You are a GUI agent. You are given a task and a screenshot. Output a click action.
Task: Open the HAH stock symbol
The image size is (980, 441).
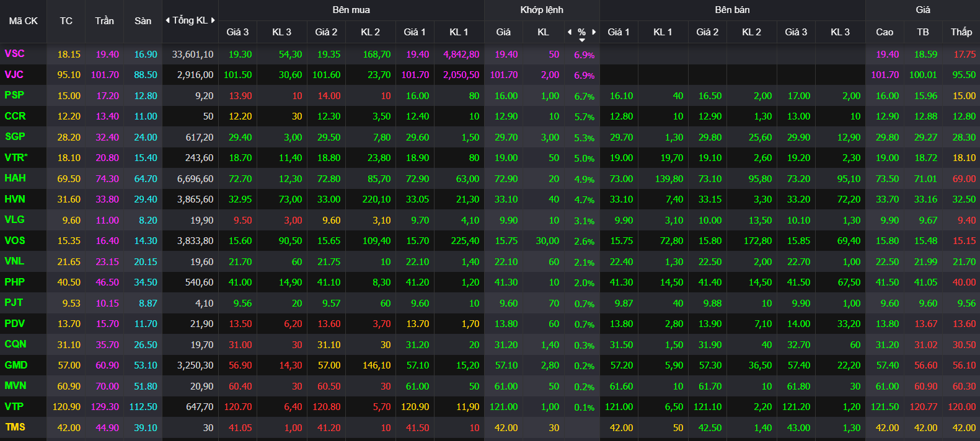click(x=15, y=178)
